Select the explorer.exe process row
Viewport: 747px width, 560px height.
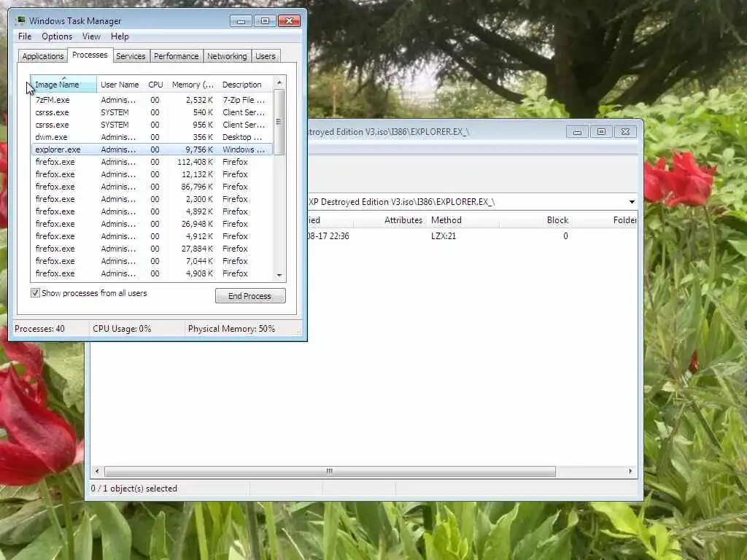[x=152, y=149]
